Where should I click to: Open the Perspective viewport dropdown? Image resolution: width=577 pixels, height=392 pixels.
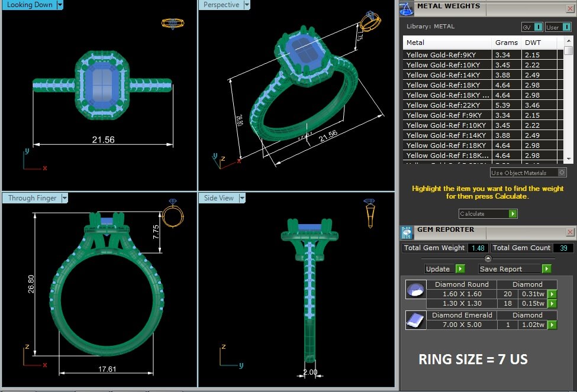tap(246, 5)
